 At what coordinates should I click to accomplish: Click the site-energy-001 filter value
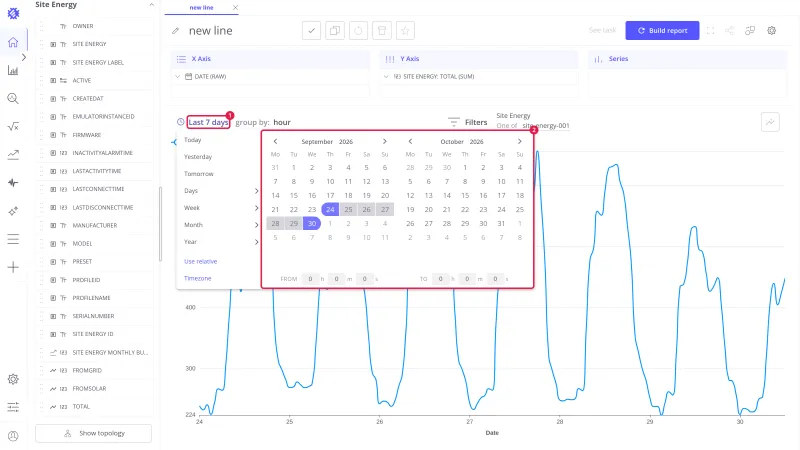(x=546, y=126)
